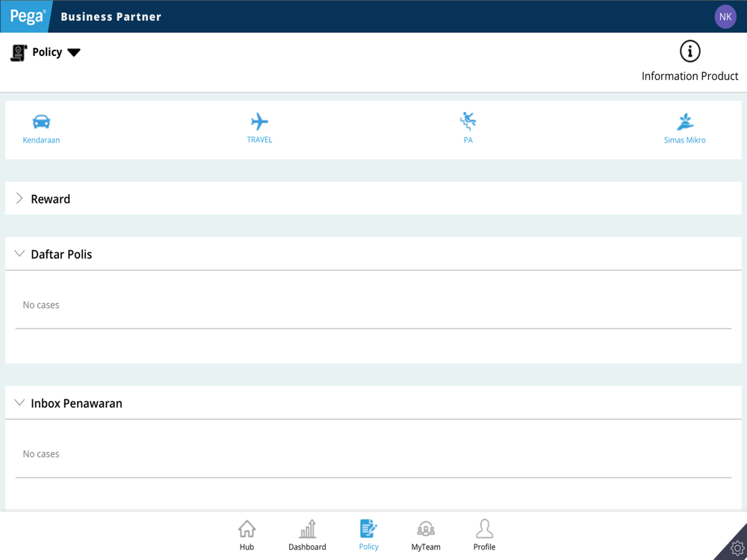Open the gear settings corner icon
Screen dimensions: 747x560
click(x=737, y=549)
